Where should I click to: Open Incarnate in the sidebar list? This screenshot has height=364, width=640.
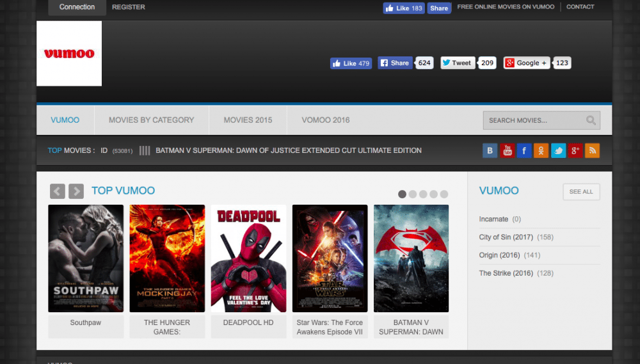pos(493,219)
